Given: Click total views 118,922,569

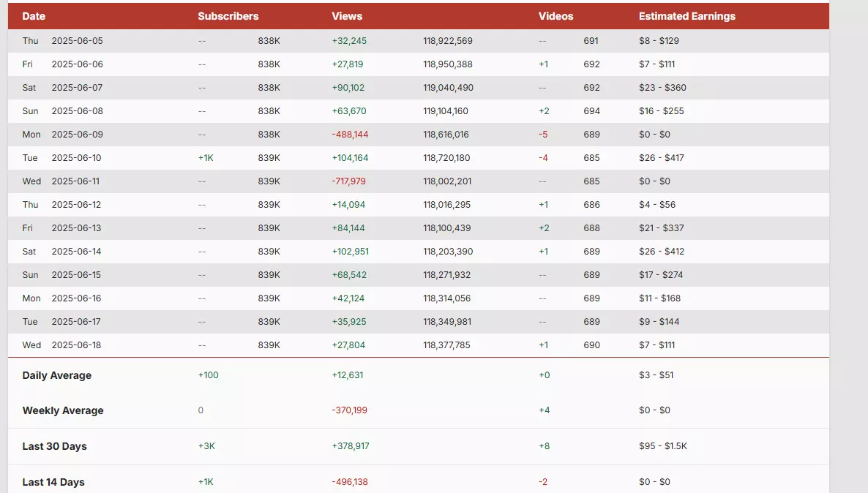Looking at the screenshot, I should tap(448, 41).
